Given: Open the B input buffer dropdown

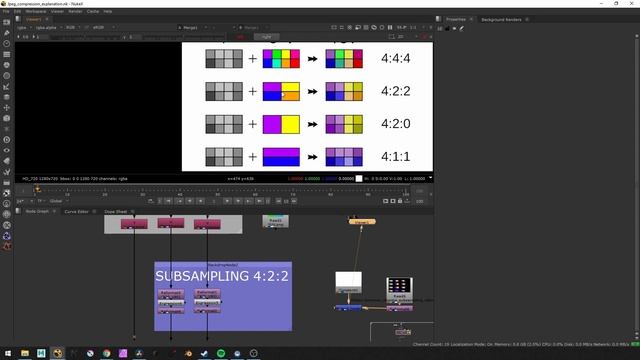Looking at the screenshot, I should (x=253, y=27).
